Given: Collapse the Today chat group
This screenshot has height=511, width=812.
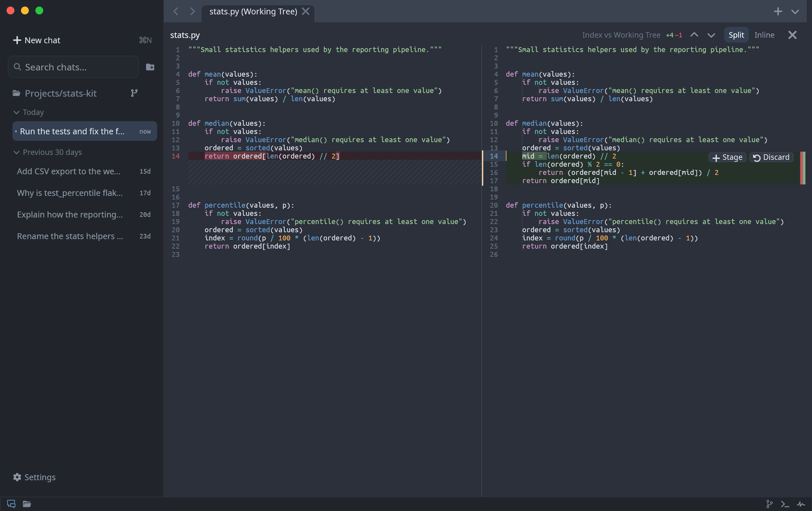Looking at the screenshot, I should coord(28,112).
